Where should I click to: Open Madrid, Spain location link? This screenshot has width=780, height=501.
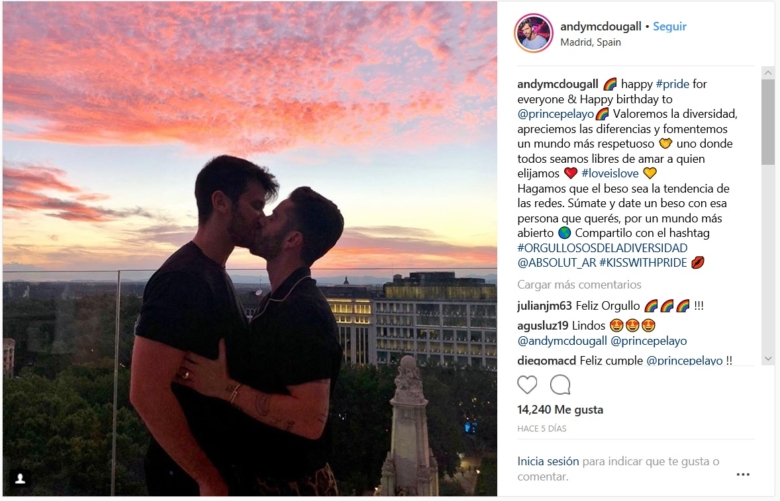[590, 42]
